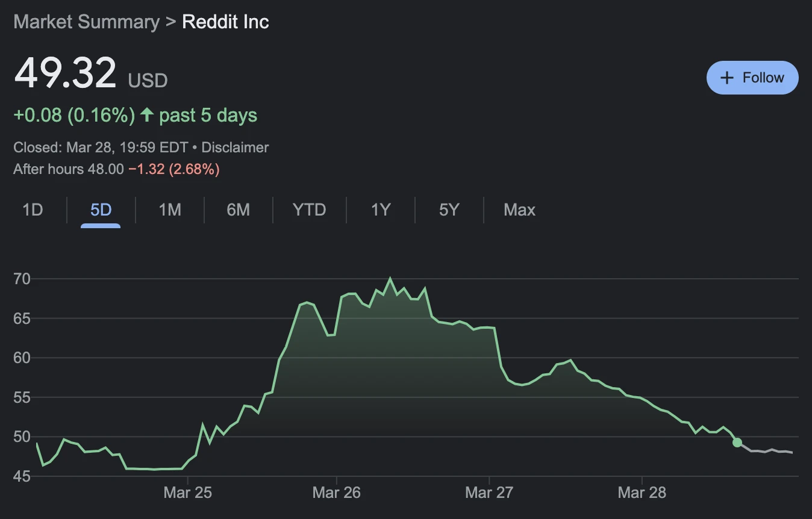Click the 'past 5 days' label

[208, 115]
